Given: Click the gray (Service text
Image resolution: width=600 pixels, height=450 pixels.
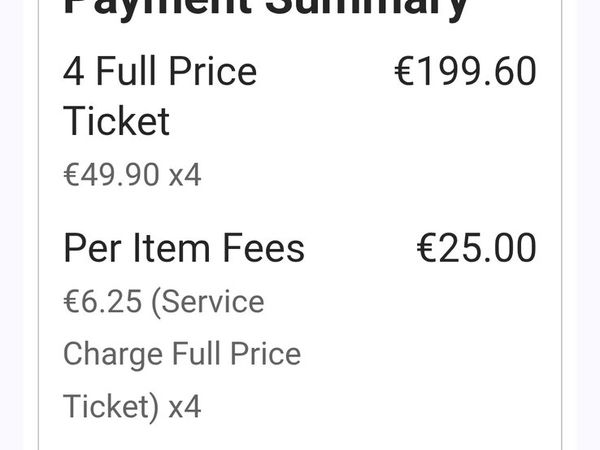Looking at the screenshot, I should (x=208, y=302).
